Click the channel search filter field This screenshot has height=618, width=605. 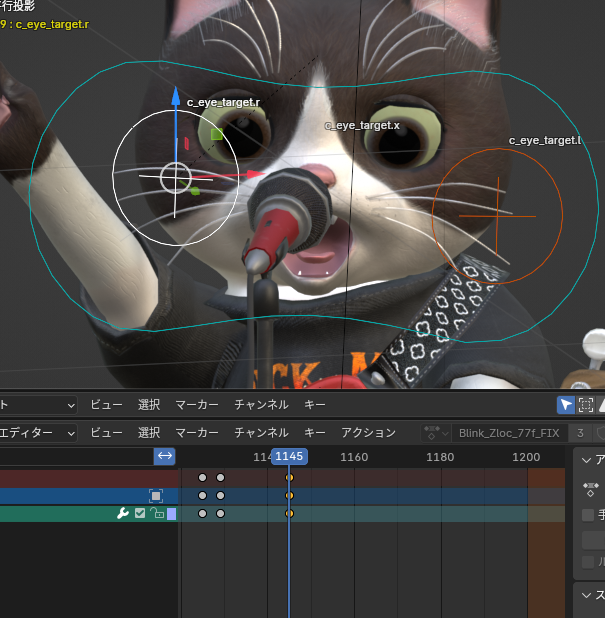76,456
